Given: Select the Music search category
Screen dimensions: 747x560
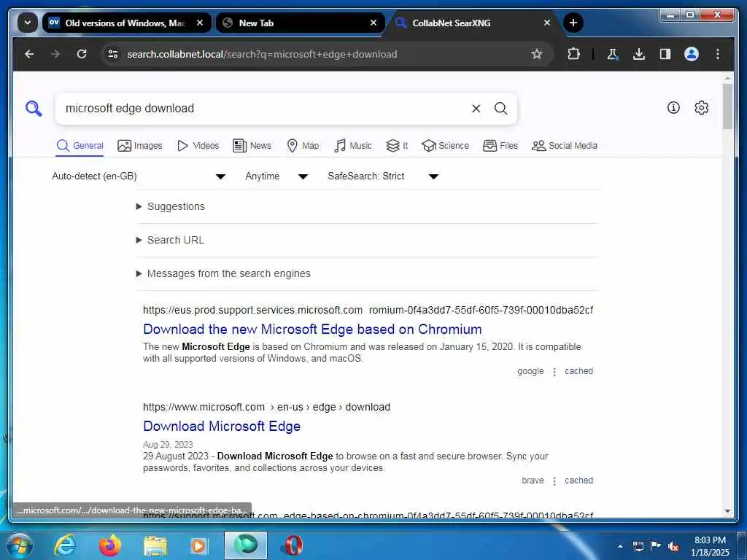Looking at the screenshot, I should click(352, 146).
